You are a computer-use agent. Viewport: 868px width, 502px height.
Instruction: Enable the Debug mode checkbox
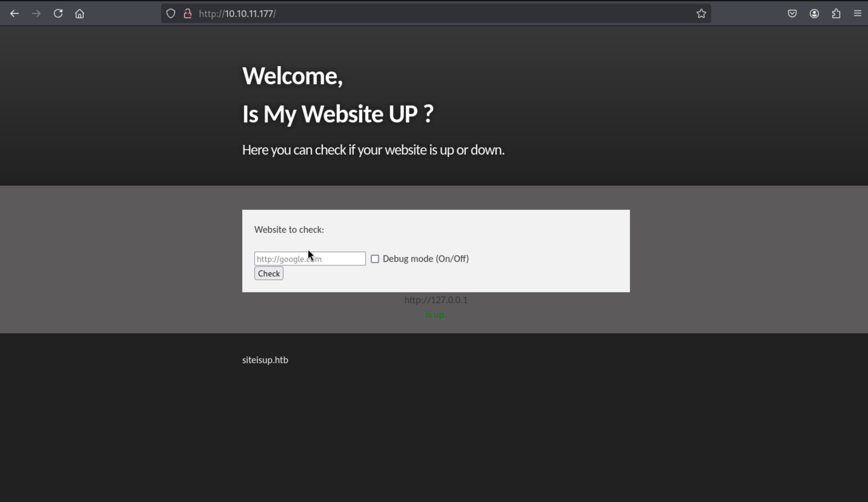tap(375, 259)
